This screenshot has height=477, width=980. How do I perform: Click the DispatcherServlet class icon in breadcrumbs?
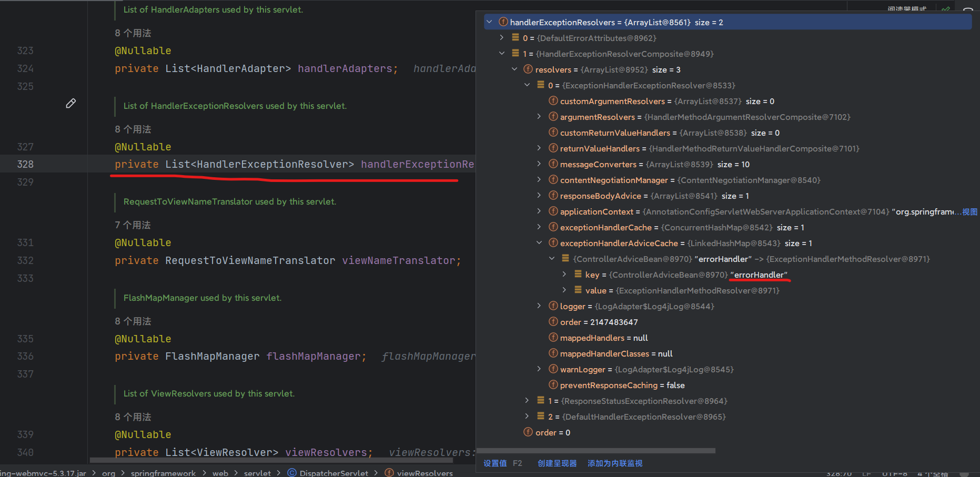(x=292, y=473)
